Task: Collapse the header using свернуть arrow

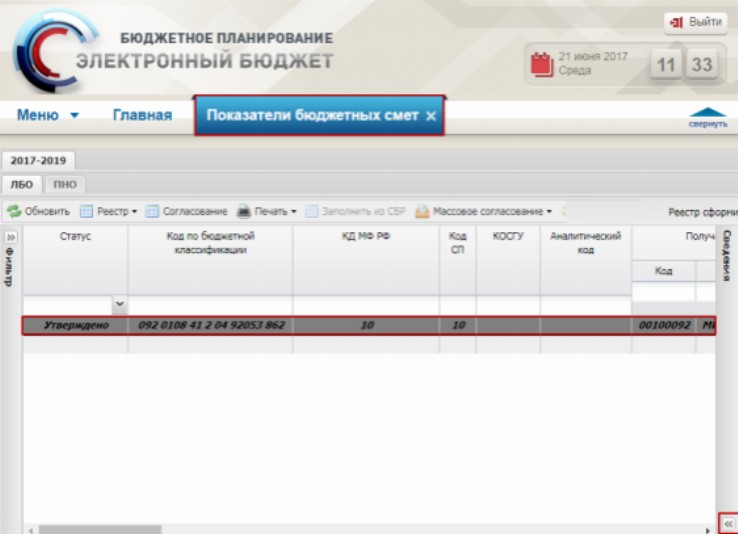Action: (708, 117)
